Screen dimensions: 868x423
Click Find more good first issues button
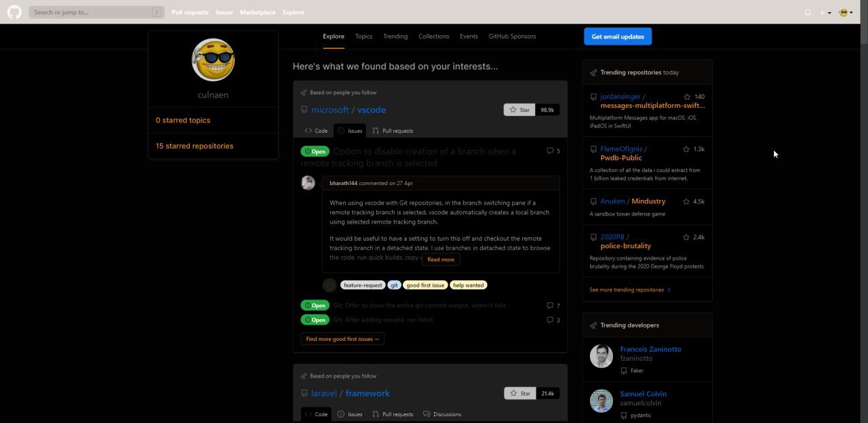pyautogui.click(x=342, y=339)
